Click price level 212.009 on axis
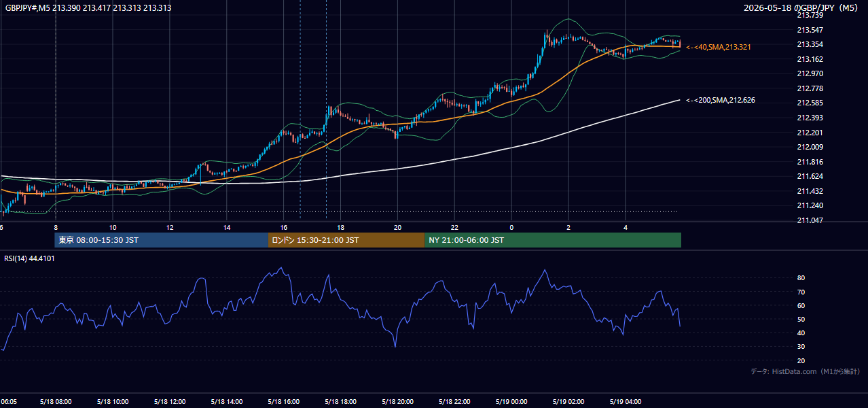 pyautogui.click(x=810, y=147)
